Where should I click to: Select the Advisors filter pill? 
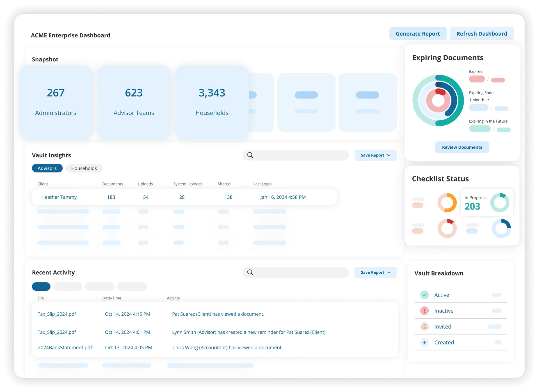[47, 168]
